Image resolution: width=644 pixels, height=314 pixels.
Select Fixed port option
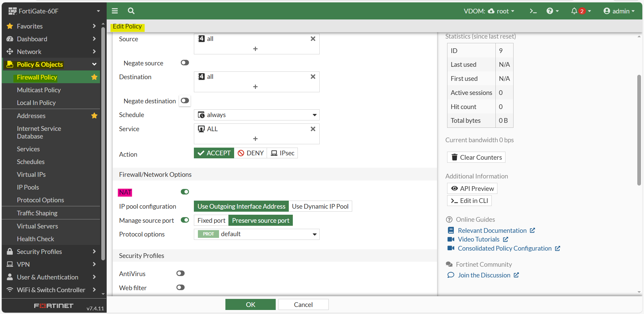(211, 220)
